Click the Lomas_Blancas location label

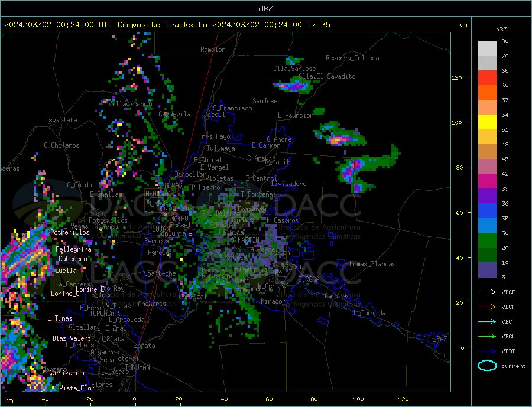(x=372, y=264)
